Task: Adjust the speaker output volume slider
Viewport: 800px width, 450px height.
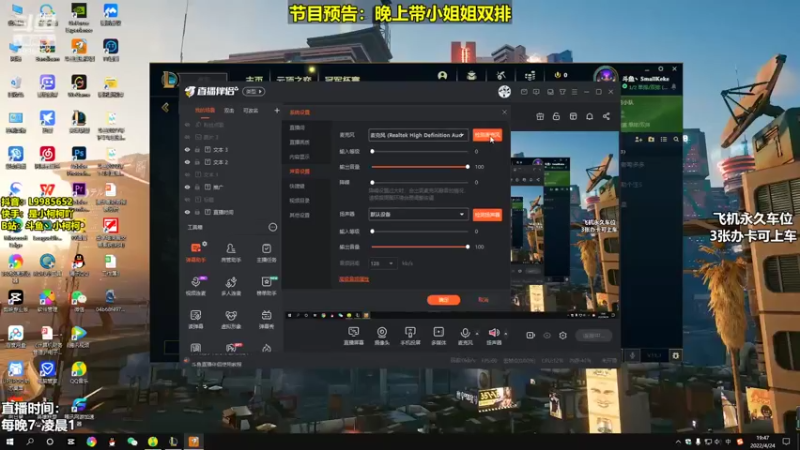Action: click(420, 247)
